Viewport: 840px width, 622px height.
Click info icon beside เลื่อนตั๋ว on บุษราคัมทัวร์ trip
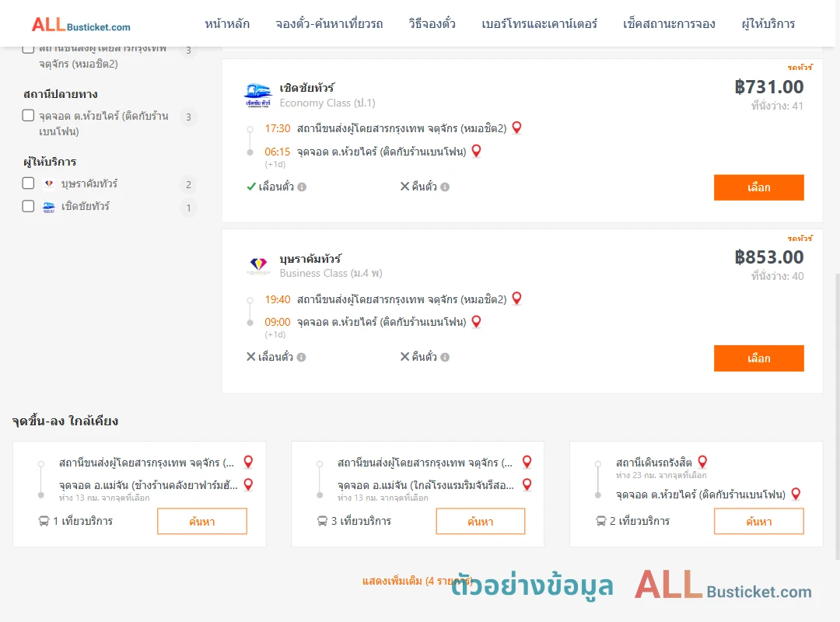[302, 358]
